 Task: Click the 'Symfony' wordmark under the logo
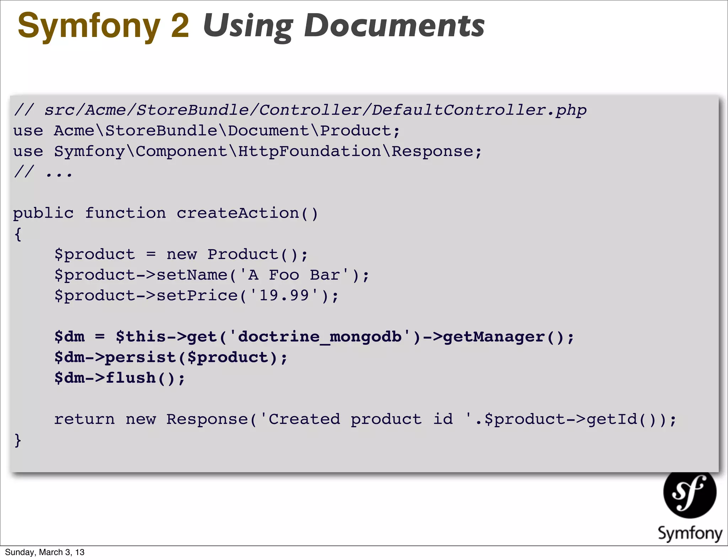click(x=690, y=533)
